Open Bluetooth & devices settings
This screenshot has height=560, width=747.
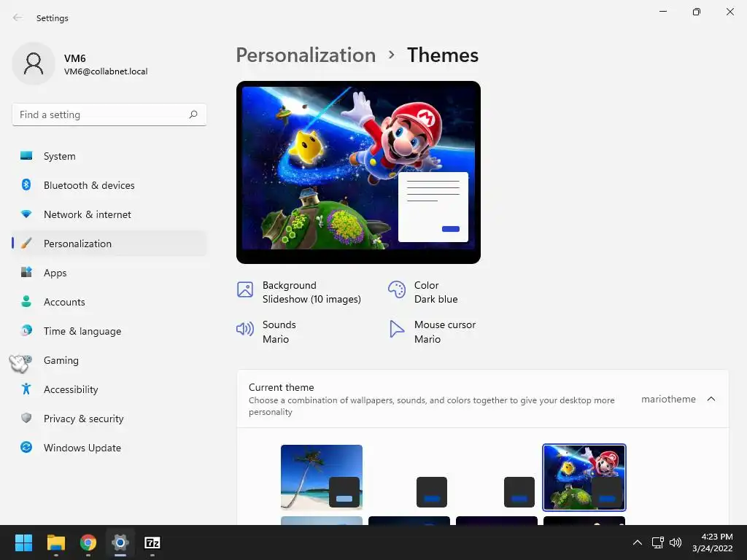pos(109,185)
